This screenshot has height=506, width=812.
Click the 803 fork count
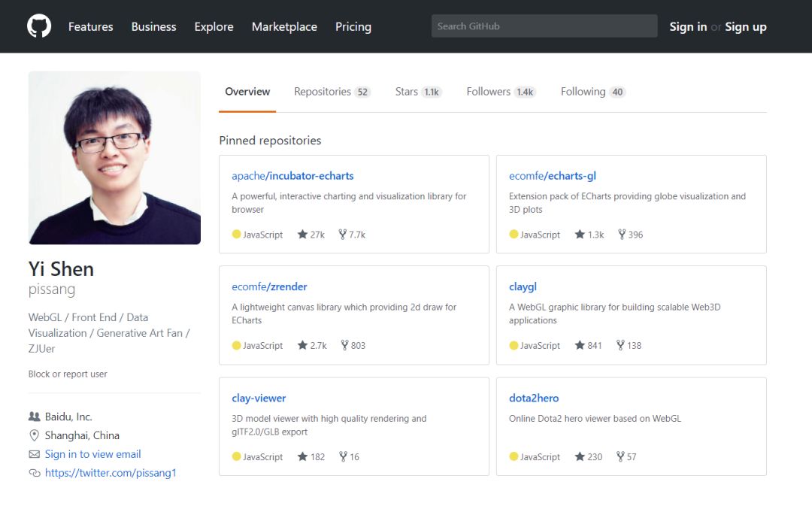(358, 345)
